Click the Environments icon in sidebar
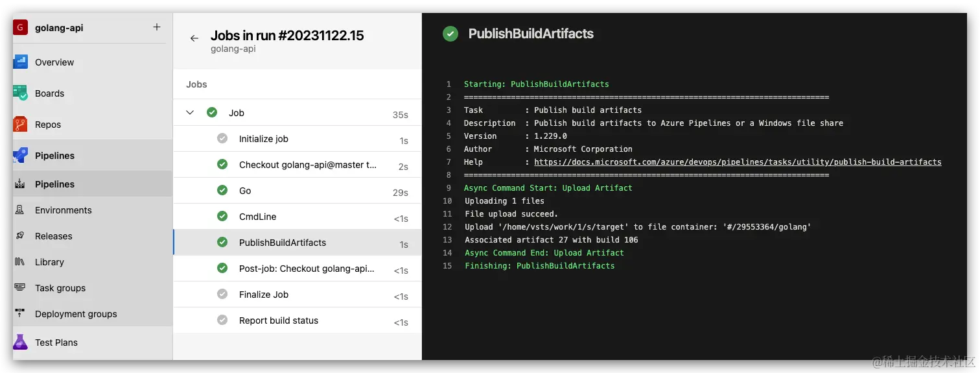This screenshot has width=980, height=373. [x=20, y=210]
